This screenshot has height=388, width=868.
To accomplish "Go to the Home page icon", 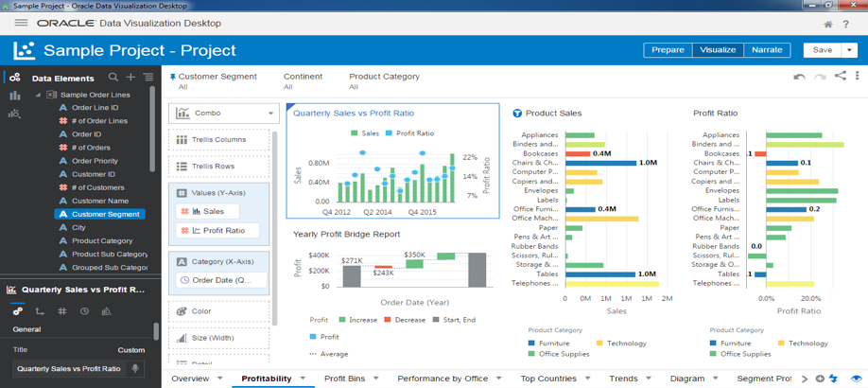I will tap(828, 25).
